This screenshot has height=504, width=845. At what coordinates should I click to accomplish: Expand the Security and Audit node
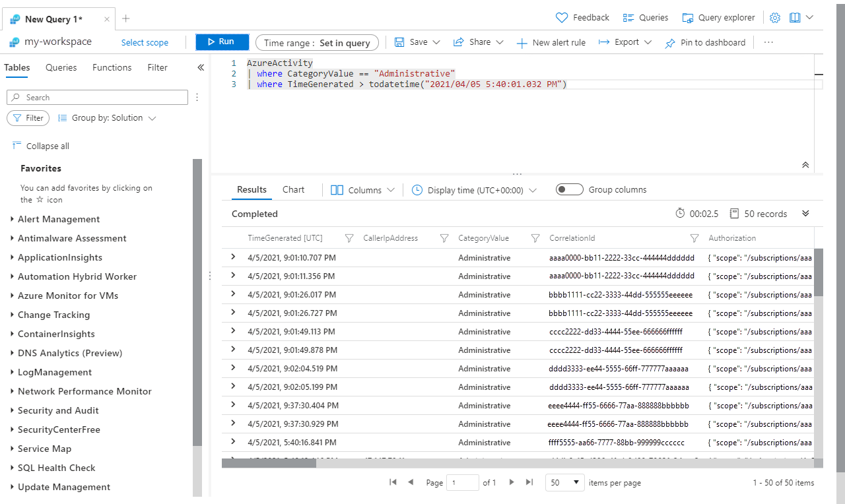click(13, 411)
